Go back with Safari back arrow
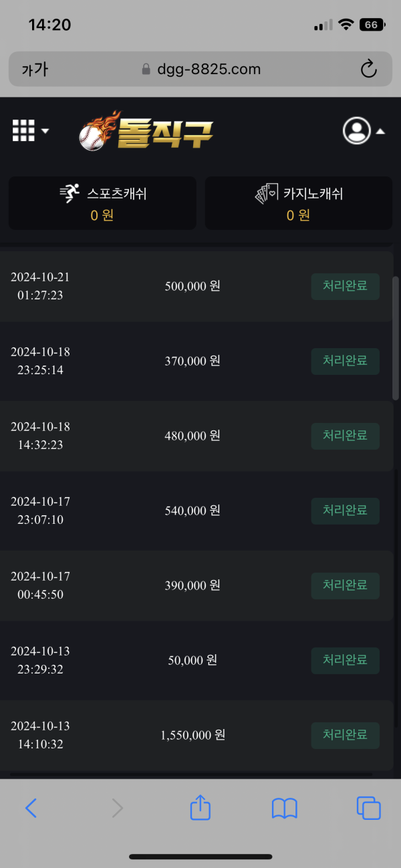Image resolution: width=401 pixels, height=868 pixels. point(31,809)
